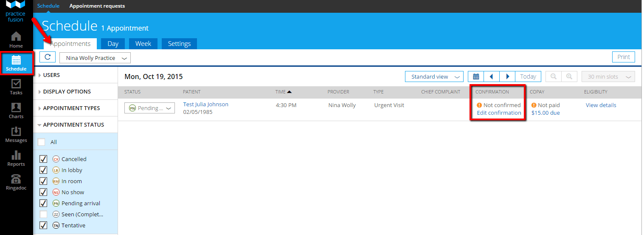Open the Standard view dropdown

click(434, 76)
